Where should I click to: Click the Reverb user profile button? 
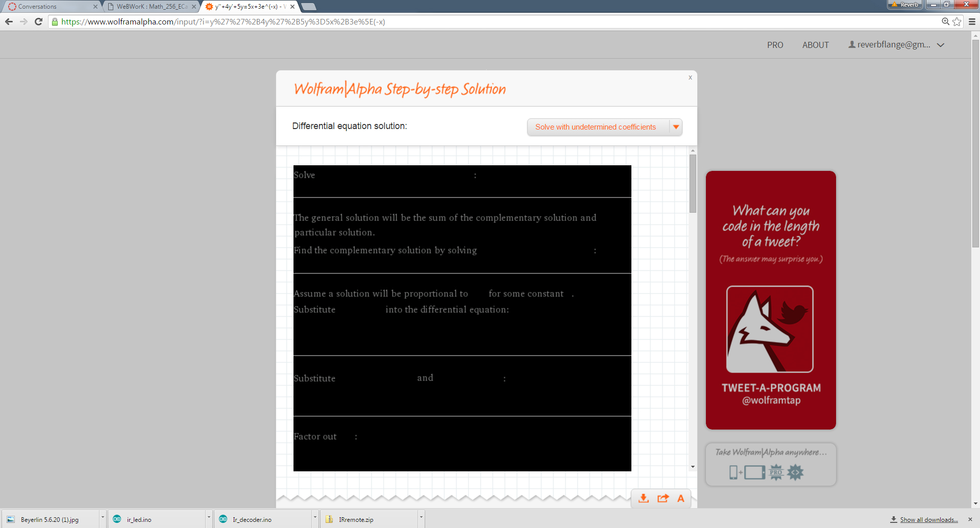click(905, 5)
